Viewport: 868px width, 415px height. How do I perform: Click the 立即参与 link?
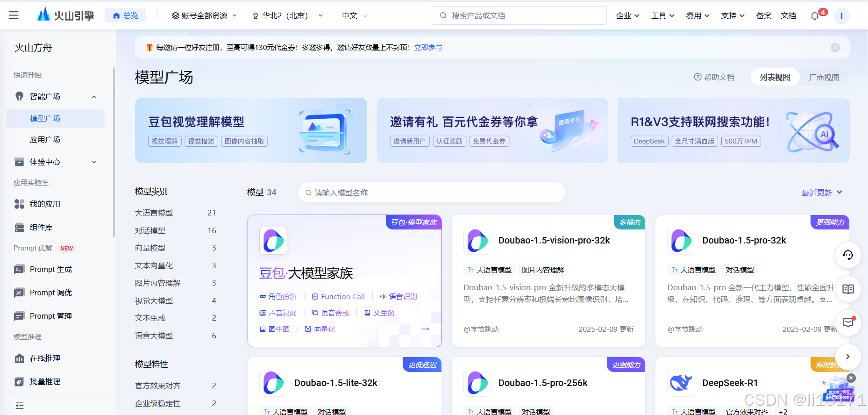(x=428, y=48)
